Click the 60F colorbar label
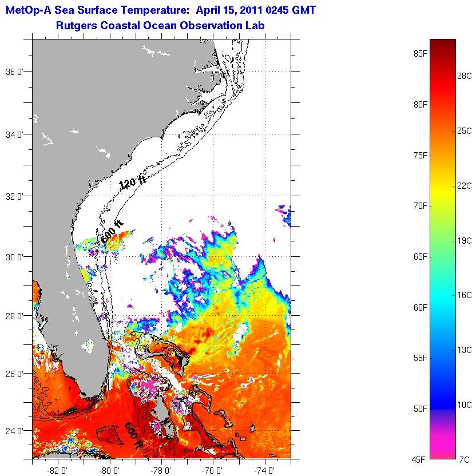The width and height of the screenshot is (472, 476). point(420,308)
